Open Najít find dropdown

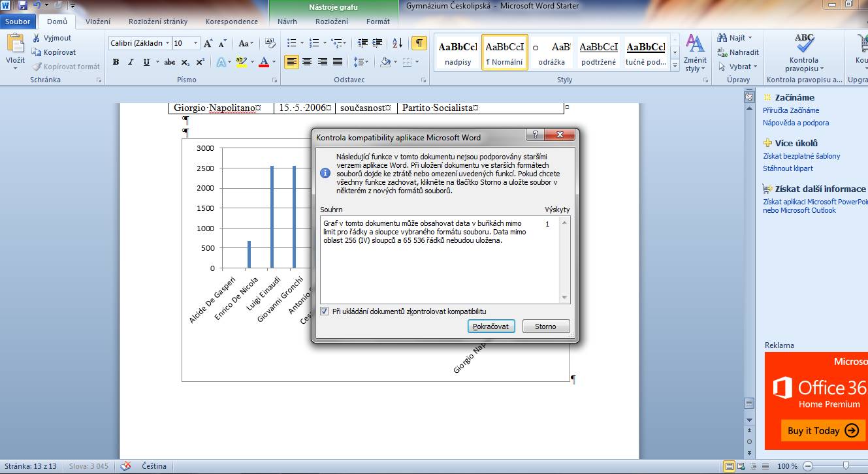(x=735, y=38)
